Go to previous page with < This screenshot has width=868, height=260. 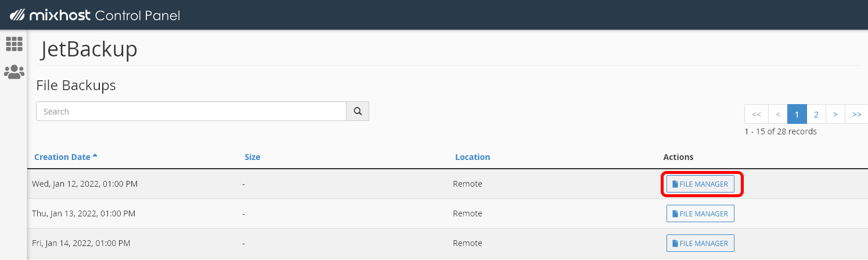777,114
